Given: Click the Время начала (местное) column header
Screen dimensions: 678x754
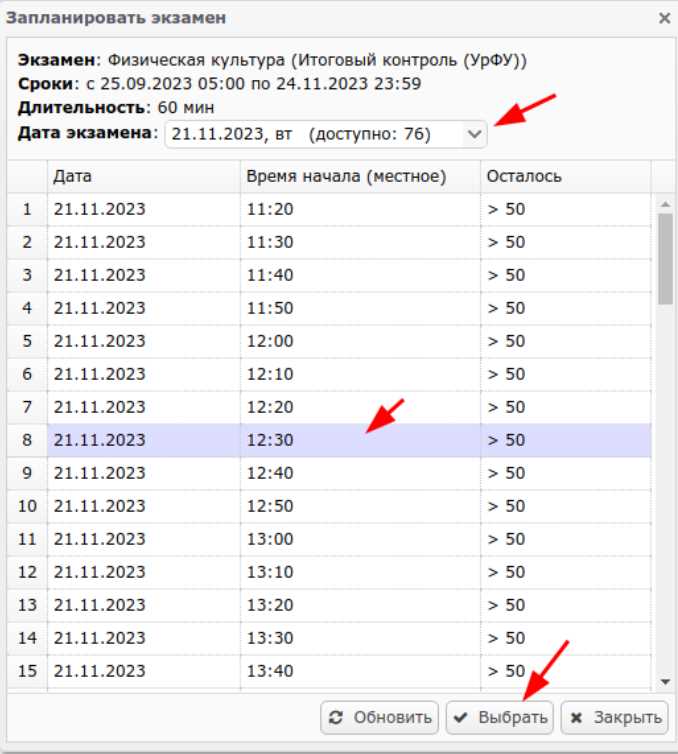Looking at the screenshot, I should [x=360, y=176].
